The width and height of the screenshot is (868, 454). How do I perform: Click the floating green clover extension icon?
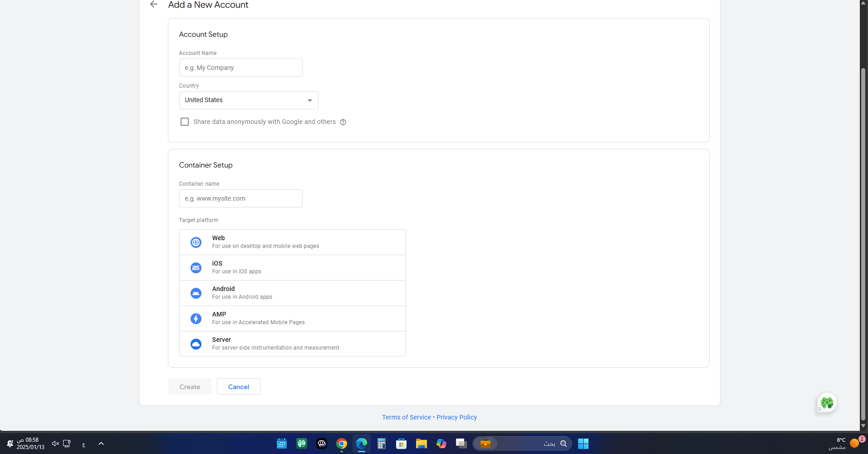pyautogui.click(x=827, y=403)
